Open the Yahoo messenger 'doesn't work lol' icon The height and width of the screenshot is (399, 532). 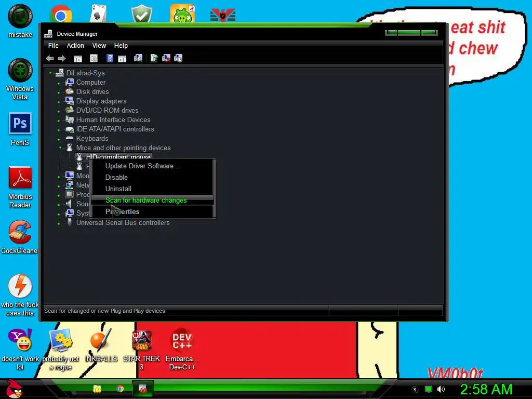click(x=20, y=340)
